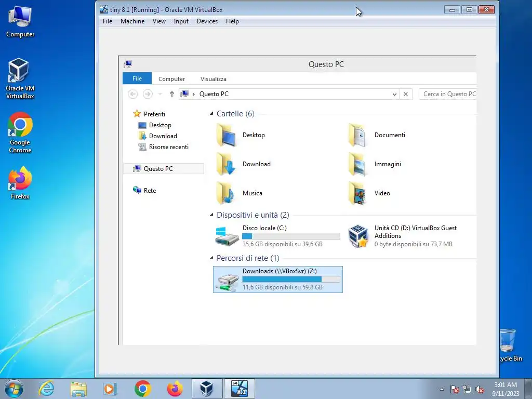The width and height of the screenshot is (532, 399).
Task: Click '0 byte disponibili su 73,7 MB' text
Action: (414, 244)
